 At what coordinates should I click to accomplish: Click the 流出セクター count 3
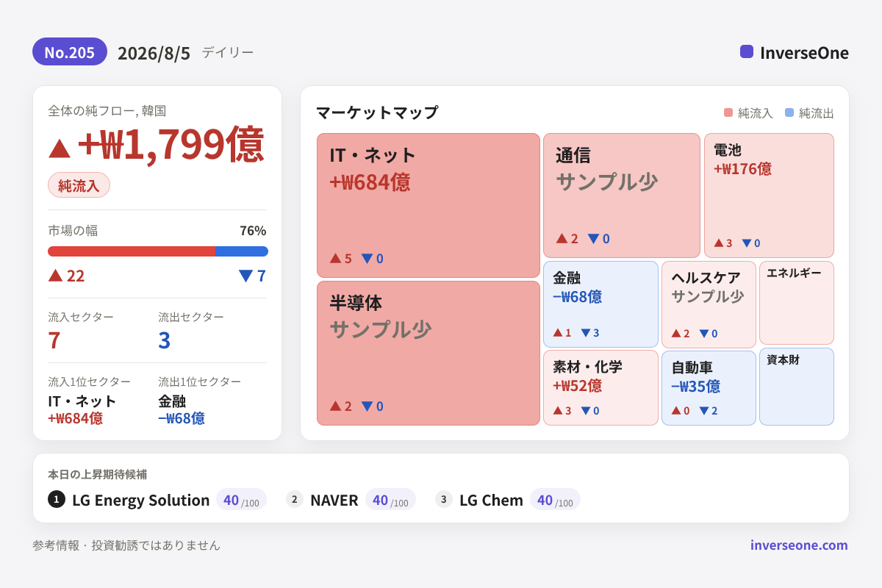click(165, 340)
